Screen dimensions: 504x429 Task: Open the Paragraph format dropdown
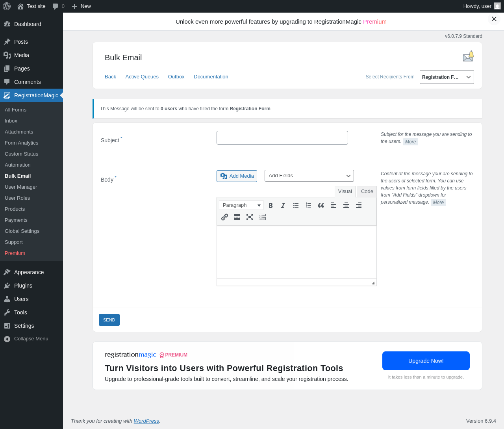point(241,205)
